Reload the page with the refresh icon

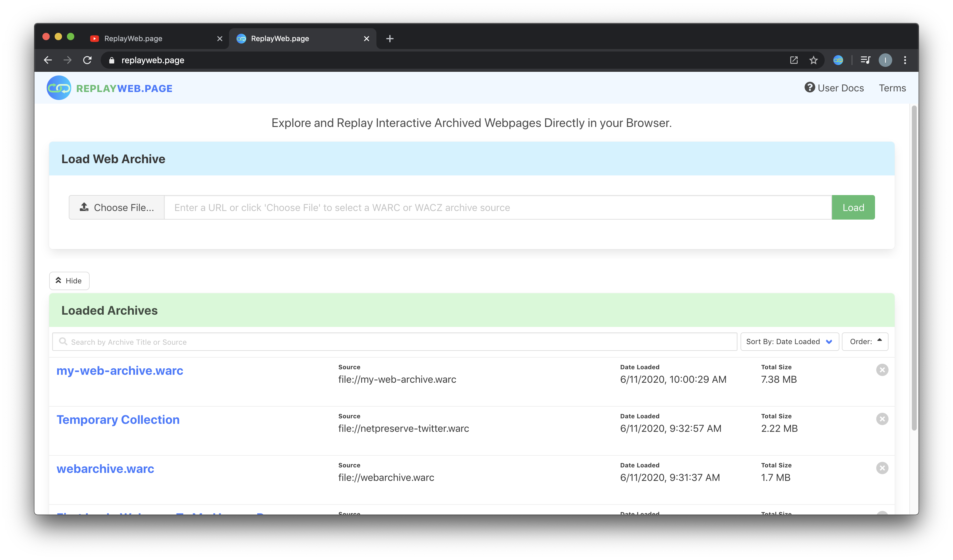[x=88, y=60]
